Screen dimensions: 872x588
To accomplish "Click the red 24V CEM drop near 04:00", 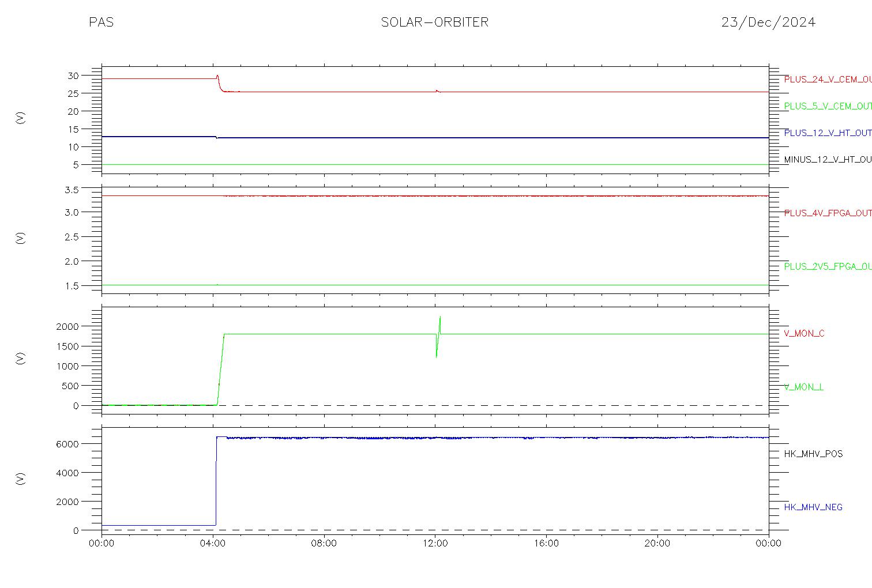I will pos(219,84).
